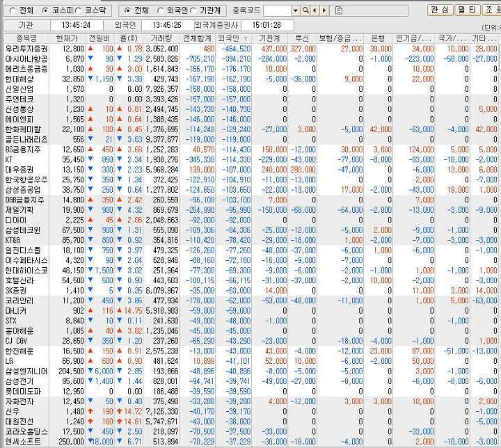501x448 pixels.
Task: Go to previous stock with left arrow
Action: (315, 10)
